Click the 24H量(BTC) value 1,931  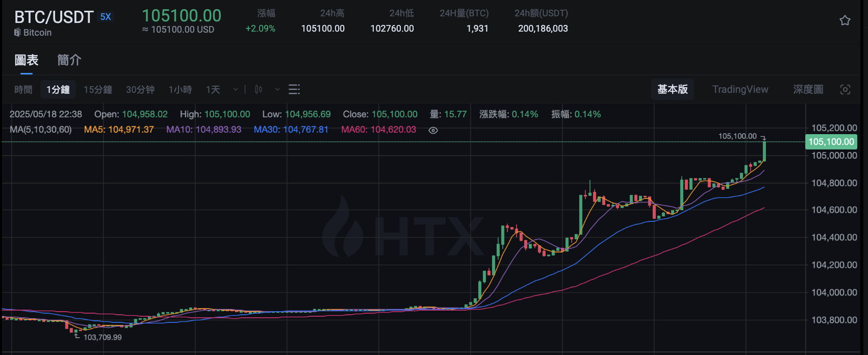point(477,29)
